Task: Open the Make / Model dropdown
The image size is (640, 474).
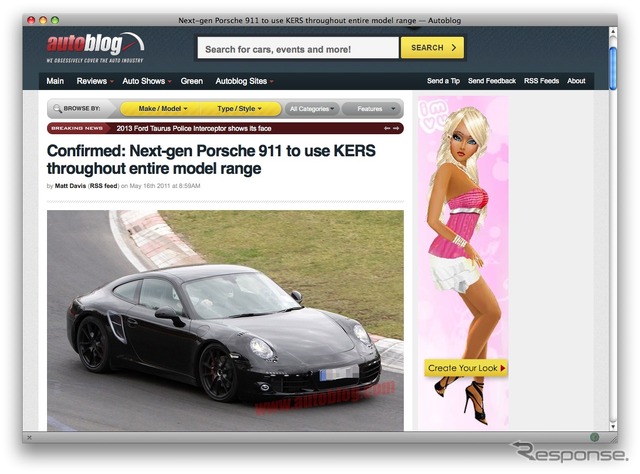Action: 163,109
